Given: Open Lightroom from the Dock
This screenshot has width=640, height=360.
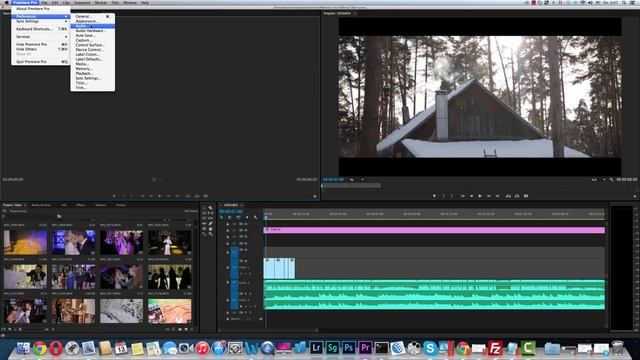Looking at the screenshot, I should pyautogui.click(x=316, y=348).
